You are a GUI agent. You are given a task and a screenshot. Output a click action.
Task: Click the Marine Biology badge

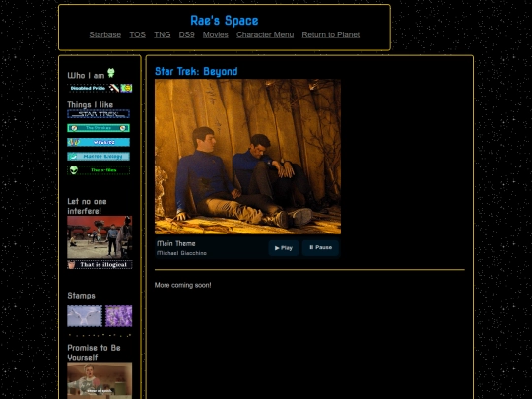pos(99,156)
